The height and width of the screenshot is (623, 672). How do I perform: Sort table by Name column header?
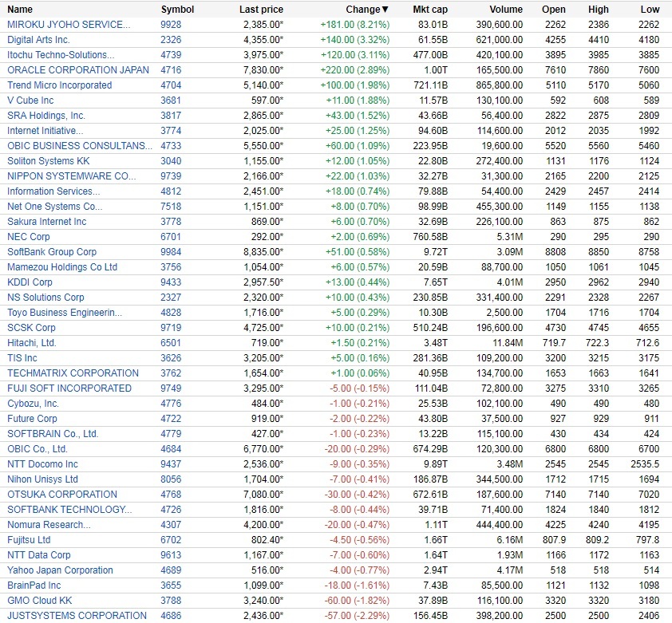[x=20, y=10]
